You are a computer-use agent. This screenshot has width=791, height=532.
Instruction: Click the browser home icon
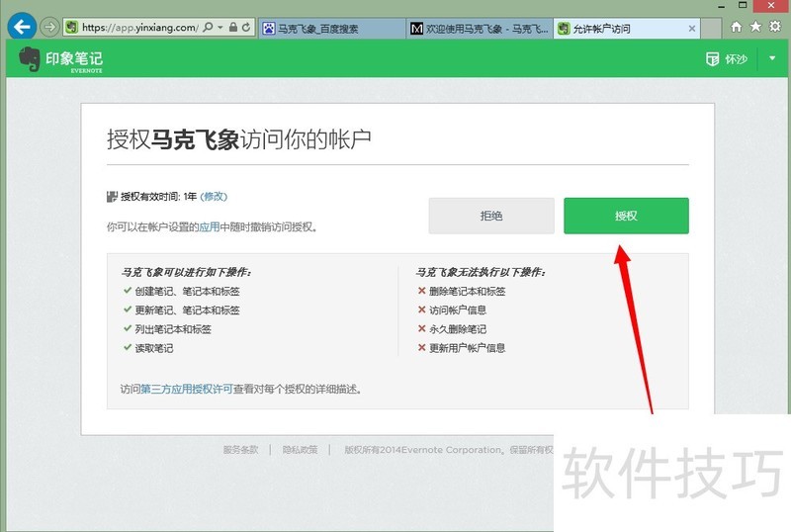coord(737,27)
